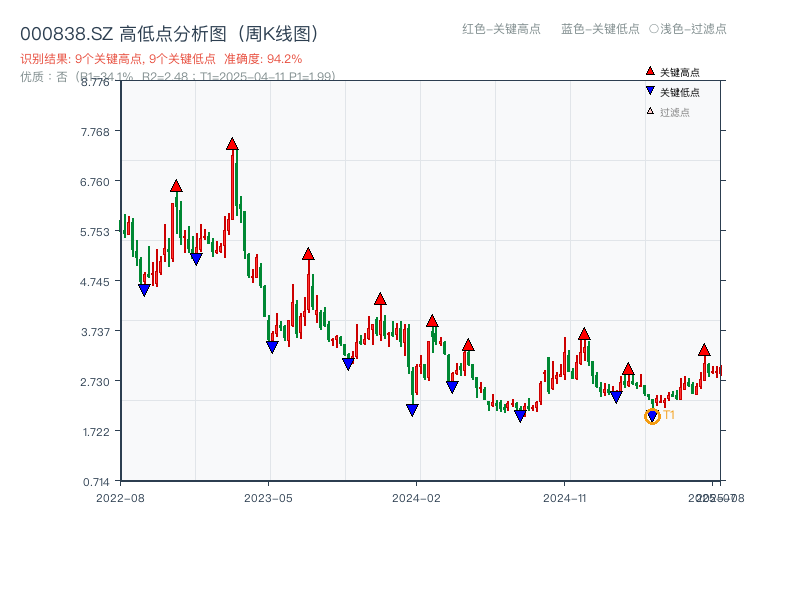This screenshot has height=600, width=800.
Task: Click the rightmost red triangle marker near 2025-08
Action: pyautogui.click(x=703, y=350)
